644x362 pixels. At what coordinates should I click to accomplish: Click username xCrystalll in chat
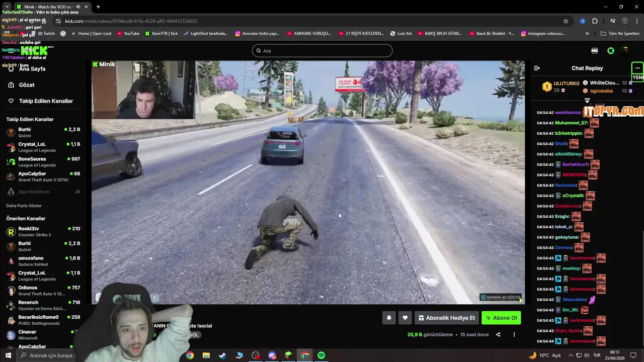pos(573,196)
